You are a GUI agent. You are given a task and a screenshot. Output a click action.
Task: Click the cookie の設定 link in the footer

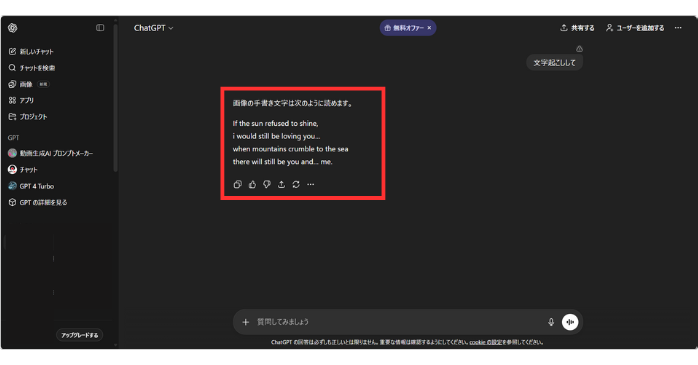485,342
